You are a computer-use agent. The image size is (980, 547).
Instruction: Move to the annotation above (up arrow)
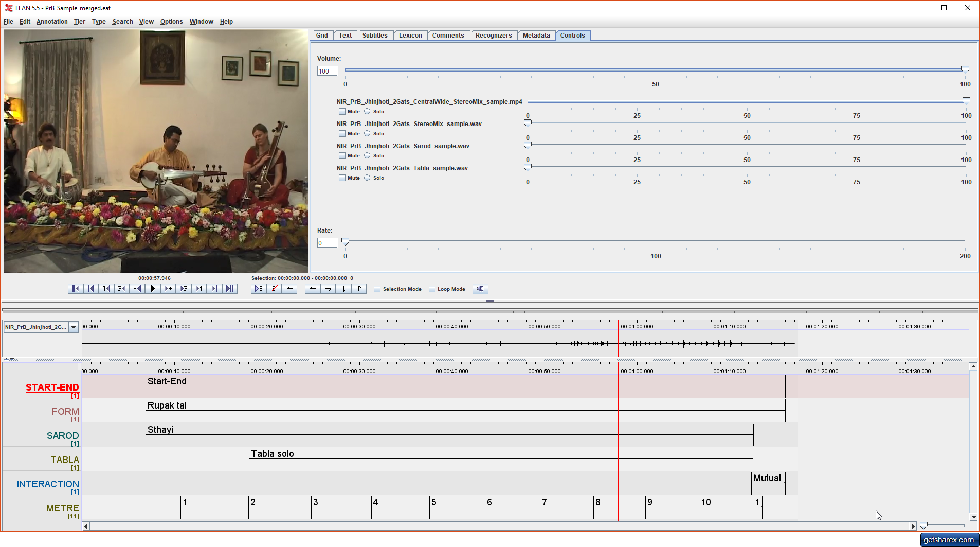click(359, 289)
